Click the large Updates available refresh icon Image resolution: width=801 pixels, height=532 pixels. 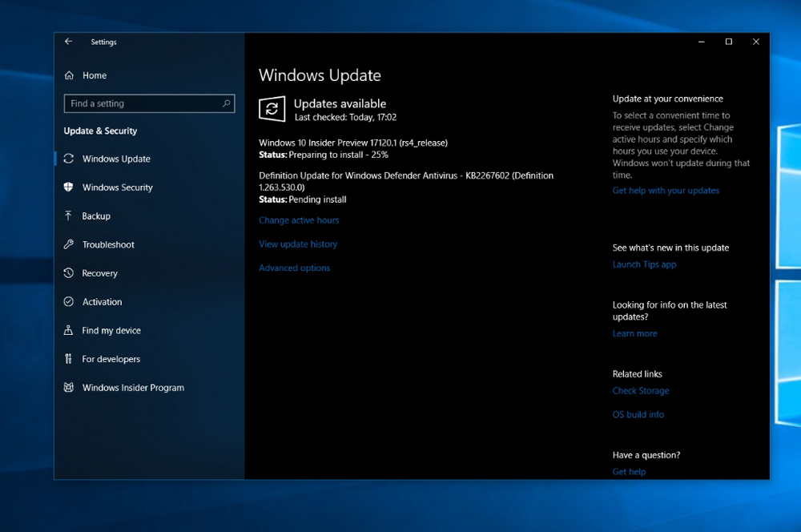coord(272,108)
